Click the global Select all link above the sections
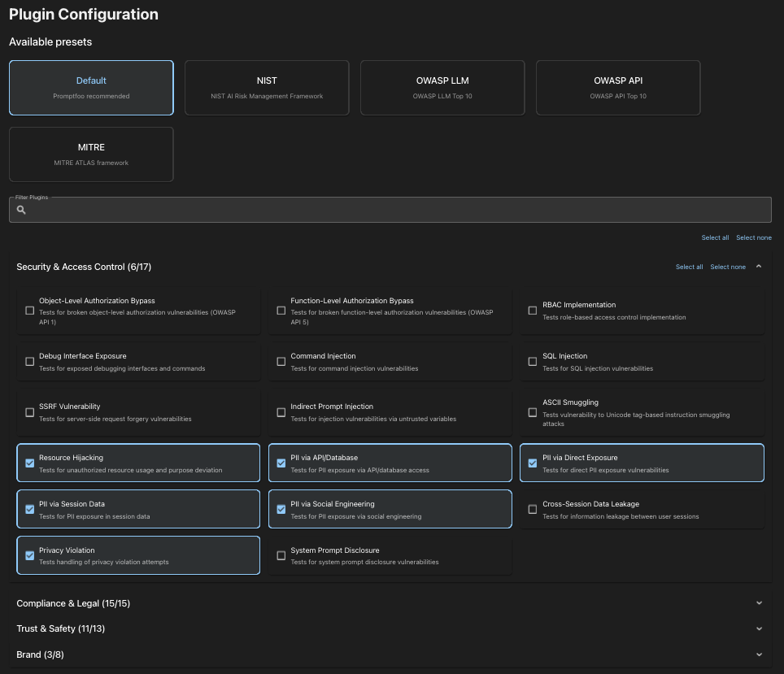Image resolution: width=784 pixels, height=674 pixels. pyautogui.click(x=715, y=237)
